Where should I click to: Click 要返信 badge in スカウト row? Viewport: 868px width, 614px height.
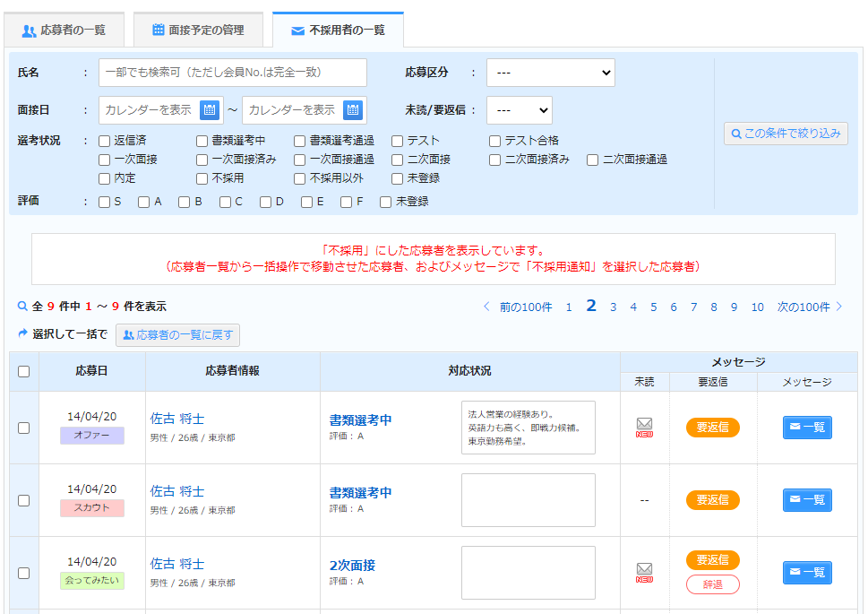pyautogui.click(x=713, y=500)
